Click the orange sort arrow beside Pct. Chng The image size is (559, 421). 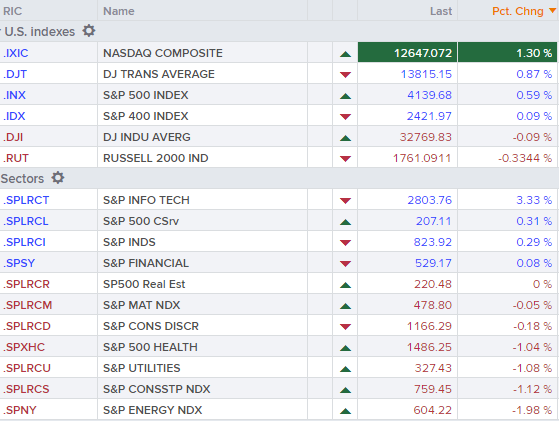(552, 10)
